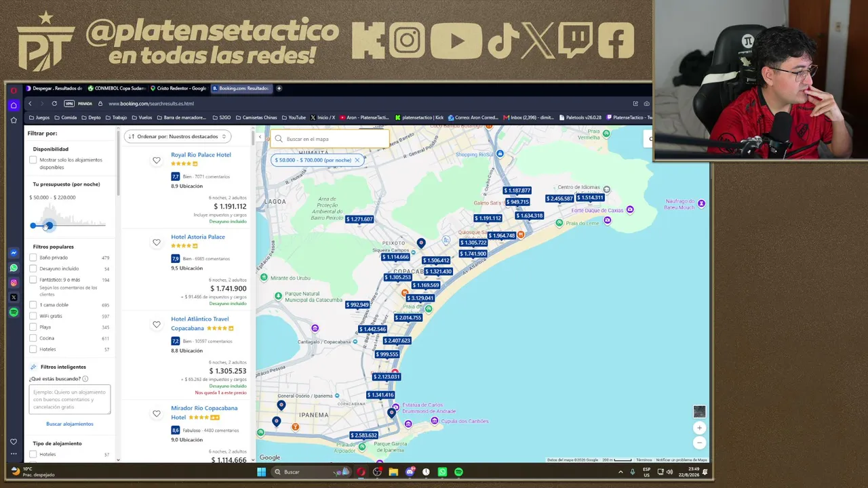Viewport: 868px width, 488px height.
Task: Click the $ 1.271.607 map price marker
Action: pos(359,220)
